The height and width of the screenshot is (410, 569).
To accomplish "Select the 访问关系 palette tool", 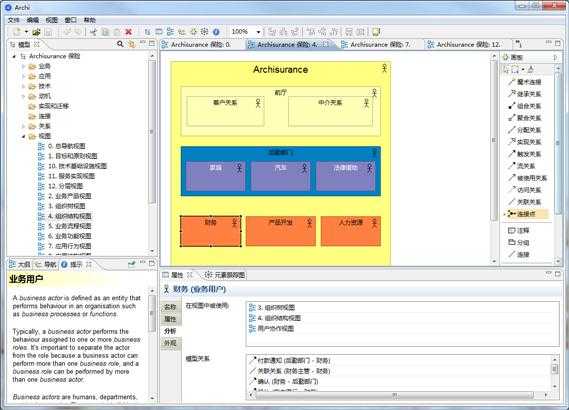I will pos(525,190).
